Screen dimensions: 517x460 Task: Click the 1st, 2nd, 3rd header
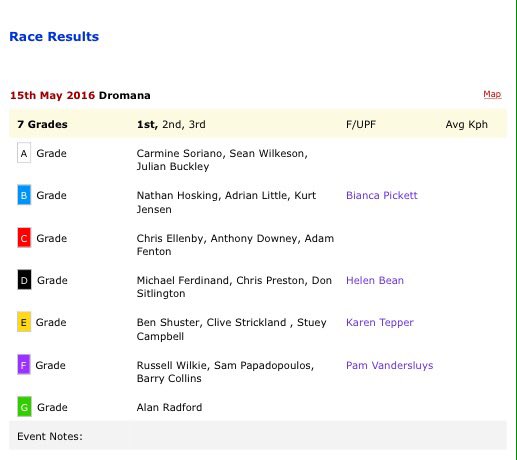[x=171, y=124]
